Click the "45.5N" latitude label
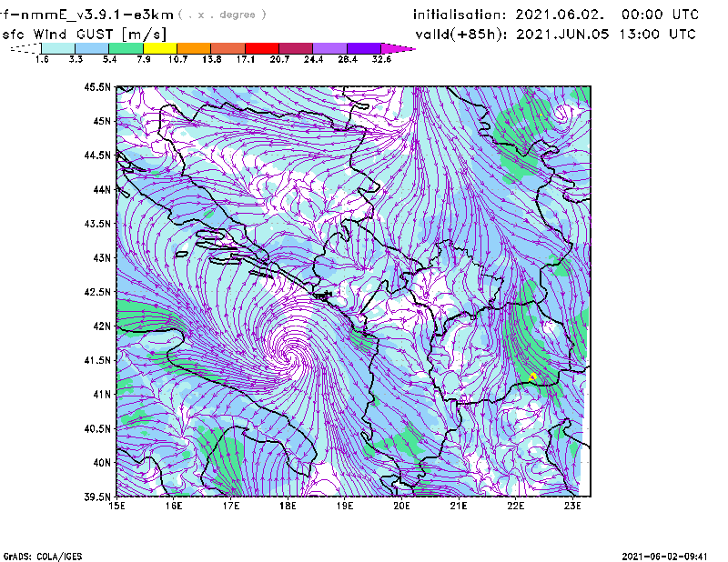Image resolution: width=728 pixels, height=562 pixels. [97, 86]
